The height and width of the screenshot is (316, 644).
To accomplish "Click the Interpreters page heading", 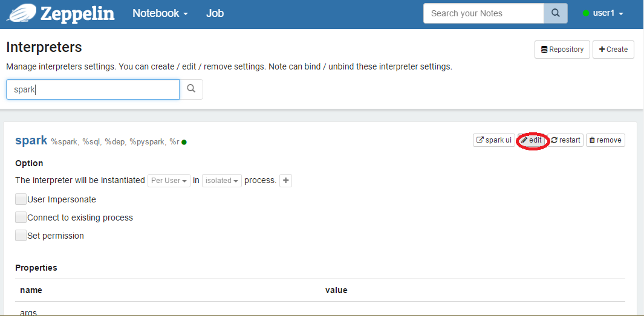I will 44,47.
